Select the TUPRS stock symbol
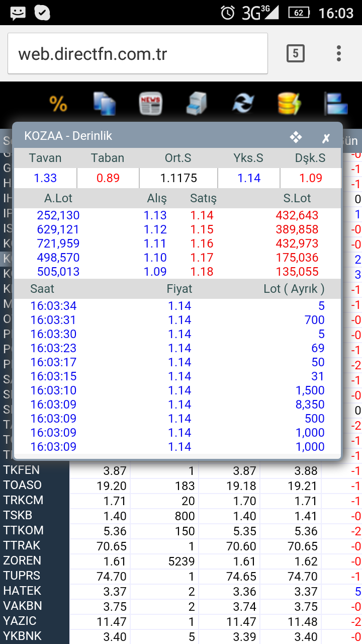The width and height of the screenshot is (362, 644). [x=22, y=576]
